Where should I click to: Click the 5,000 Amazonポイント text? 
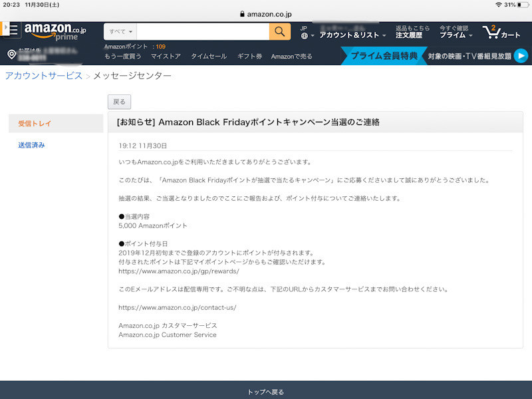[x=153, y=225]
